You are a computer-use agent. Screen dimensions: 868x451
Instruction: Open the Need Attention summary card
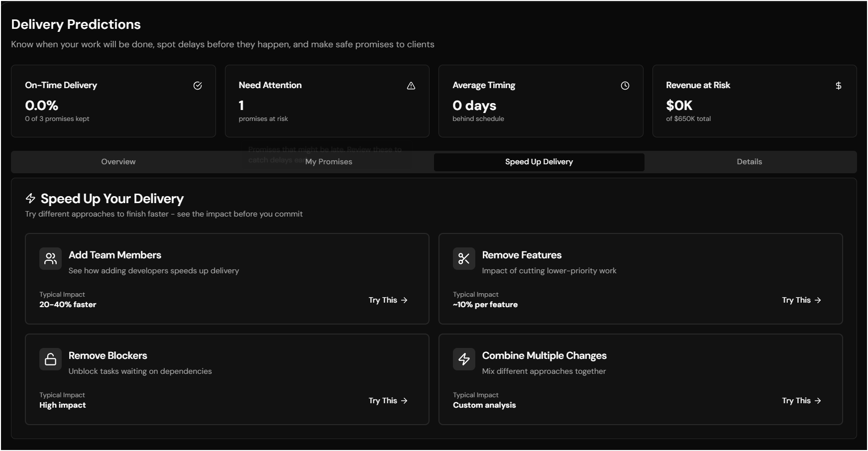click(327, 101)
